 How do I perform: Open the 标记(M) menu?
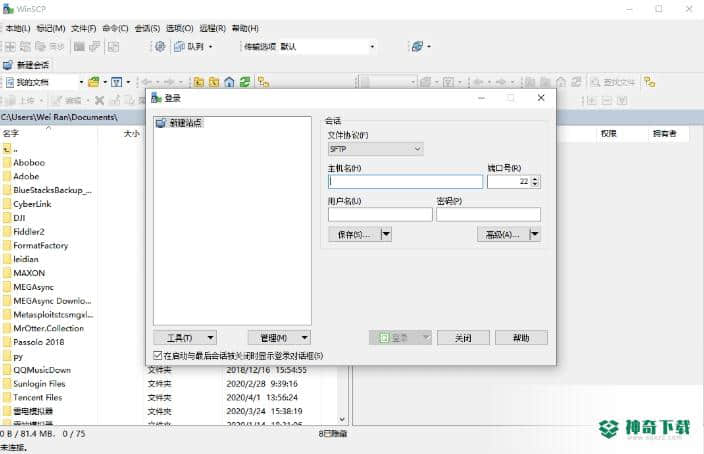51,28
